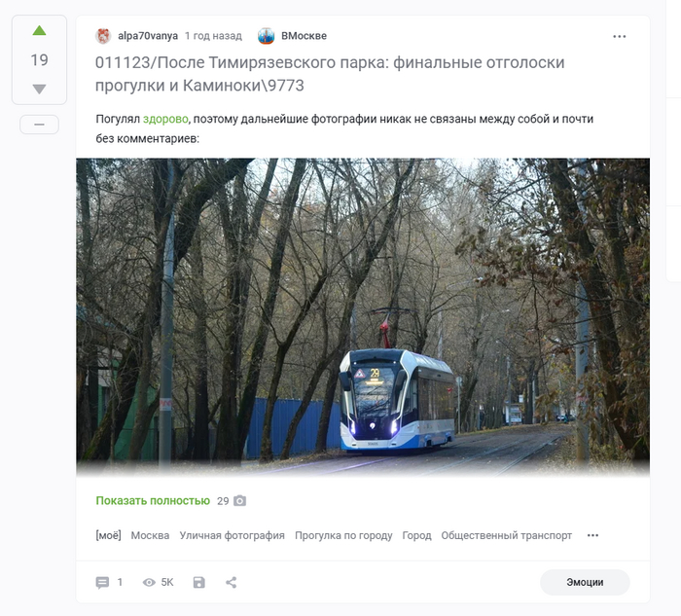681x616 pixels.
Task: Open the post title about Тимирязевского парка
Action: pos(330,74)
